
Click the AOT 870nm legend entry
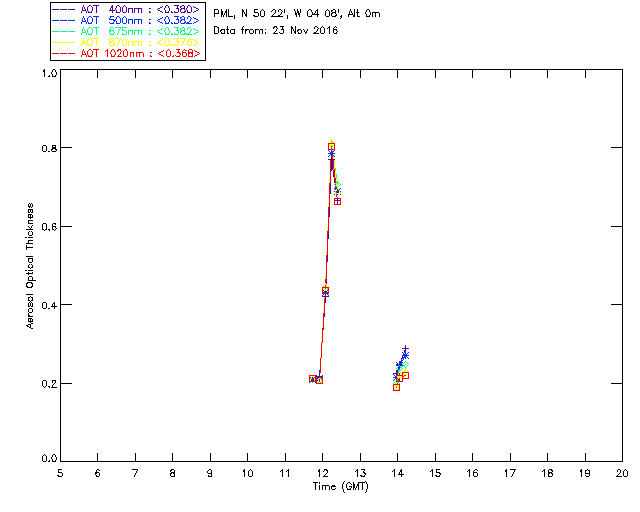pos(126,42)
